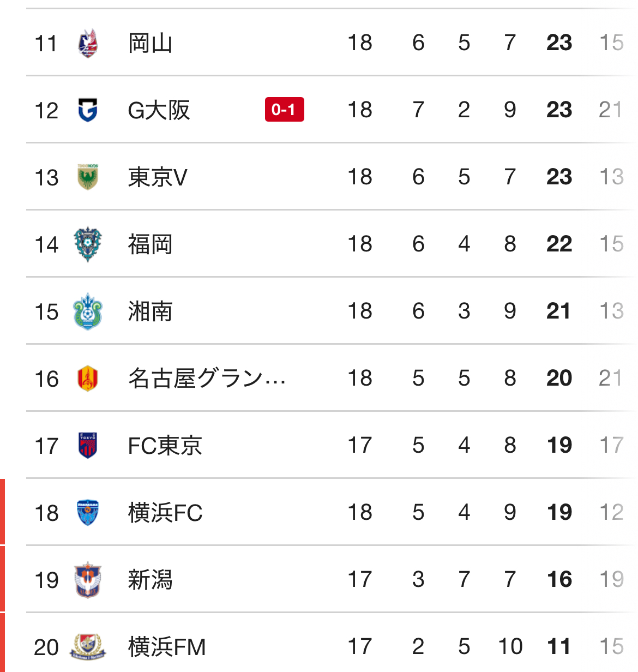Select the 横浜FM team name

point(167,647)
